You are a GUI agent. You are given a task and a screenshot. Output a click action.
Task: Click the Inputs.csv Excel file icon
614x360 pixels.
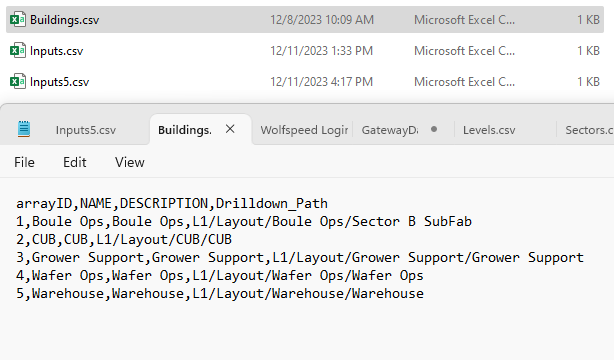[x=18, y=50]
